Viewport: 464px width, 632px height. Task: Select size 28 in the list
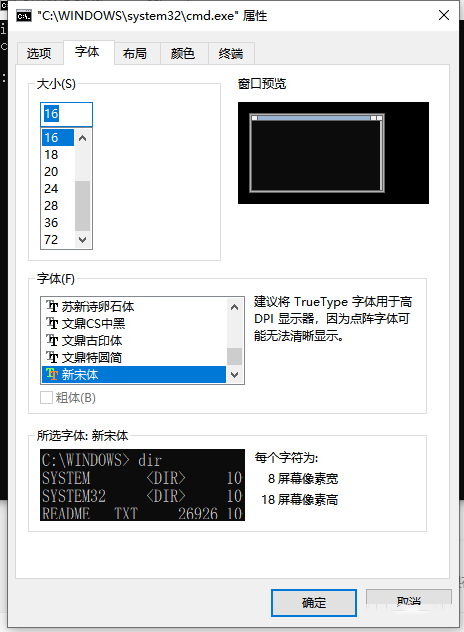pyautogui.click(x=58, y=206)
